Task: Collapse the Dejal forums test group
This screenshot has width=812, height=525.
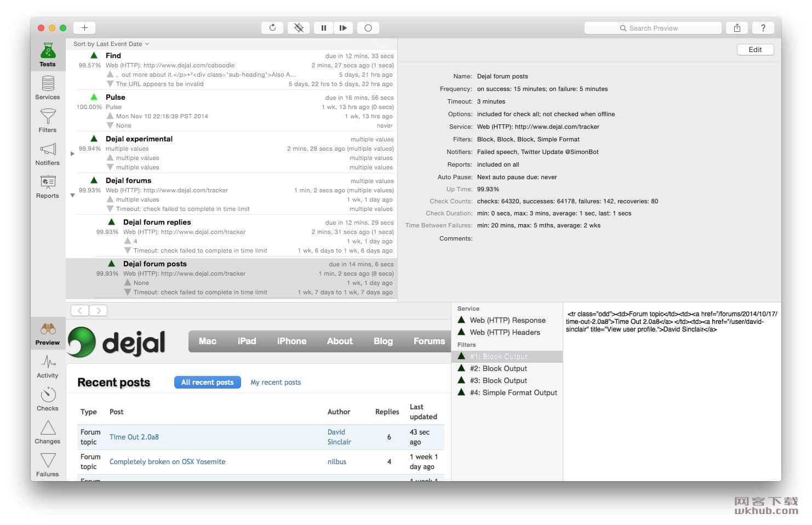Action: pos(72,196)
